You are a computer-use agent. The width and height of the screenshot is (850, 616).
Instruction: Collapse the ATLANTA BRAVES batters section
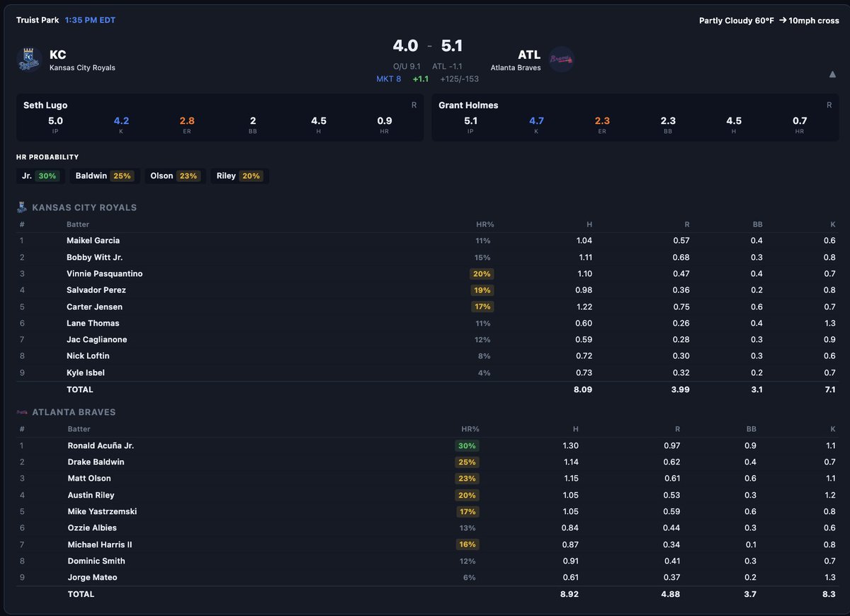[x=73, y=411]
